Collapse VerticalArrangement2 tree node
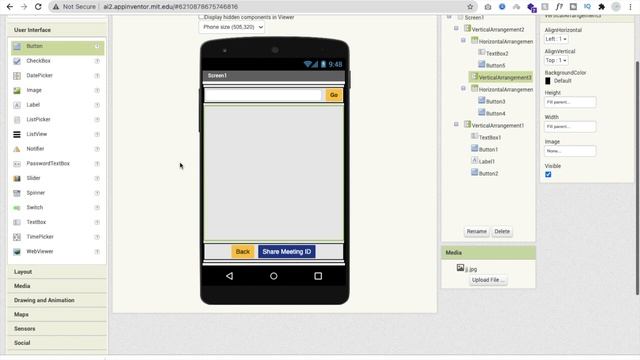This screenshot has height=360, width=640. [456, 29]
